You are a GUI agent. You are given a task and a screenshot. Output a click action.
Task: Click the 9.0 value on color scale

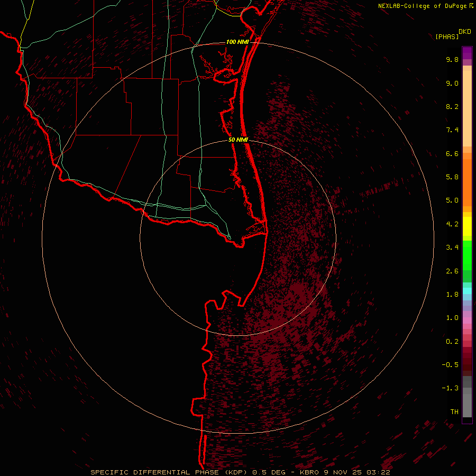pos(452,83)
